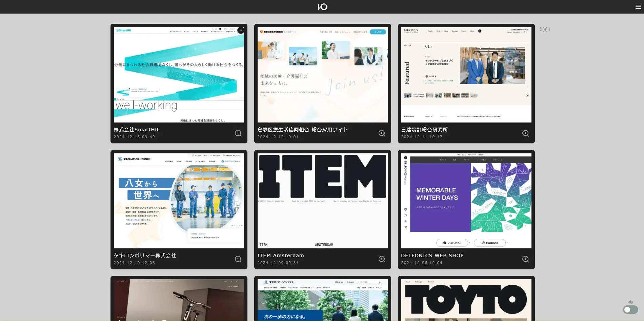Image resolution: width=644 pixels, height=321 pixels.
Task: Open the hamburger menu in the header
Action: 638,7
